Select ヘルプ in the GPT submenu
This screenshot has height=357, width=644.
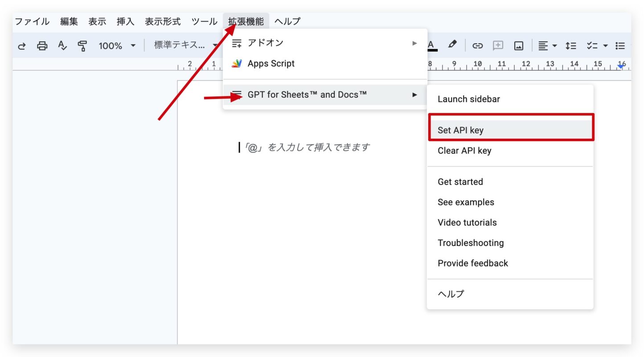click(x=510, y=294)
